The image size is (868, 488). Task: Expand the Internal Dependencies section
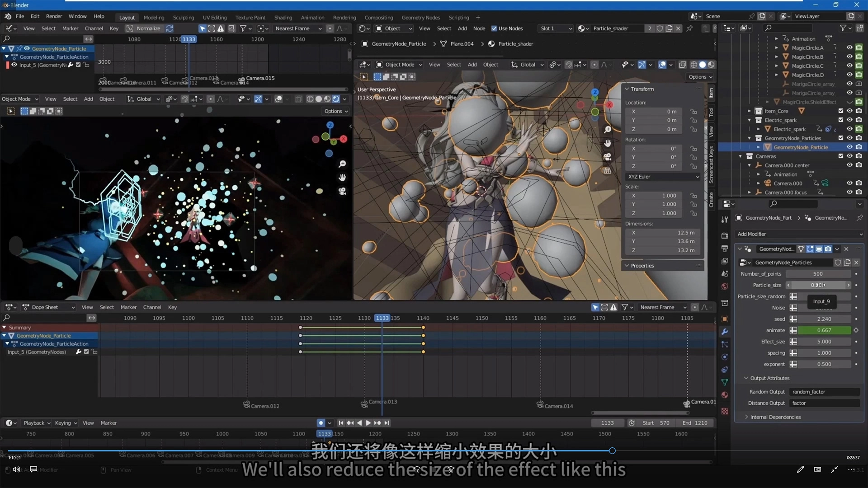[x=775, y=417]
